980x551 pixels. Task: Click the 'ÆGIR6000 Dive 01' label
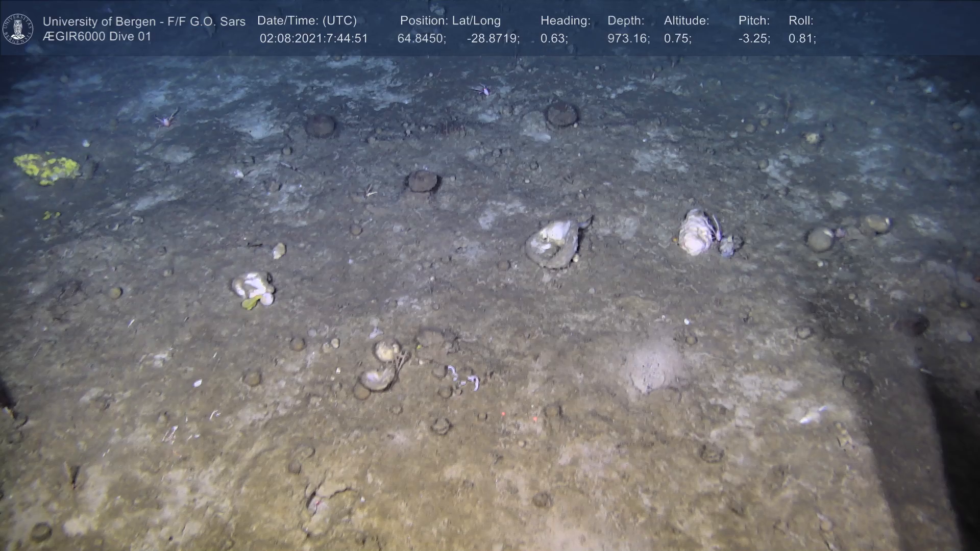click(x=97, y=37)
